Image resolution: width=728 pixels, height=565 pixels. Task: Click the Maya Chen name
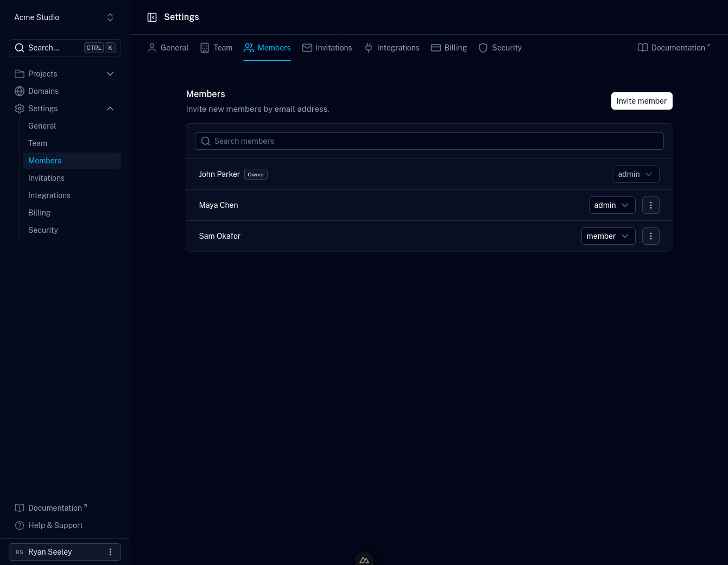click(218, 205)
